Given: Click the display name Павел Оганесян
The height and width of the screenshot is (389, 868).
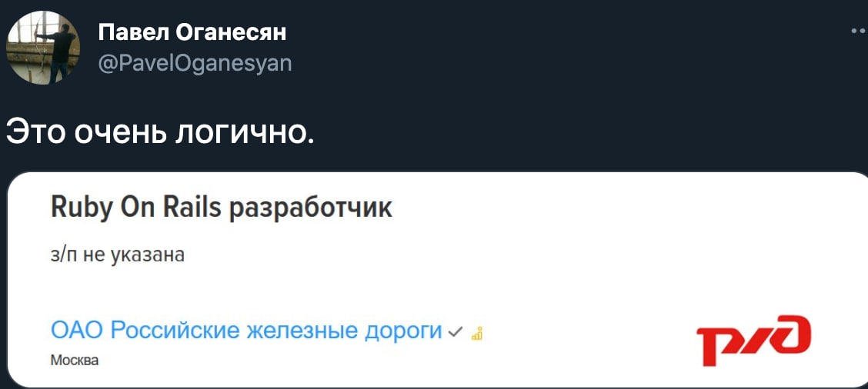Looking at the screenshot, I should point(192,32).
